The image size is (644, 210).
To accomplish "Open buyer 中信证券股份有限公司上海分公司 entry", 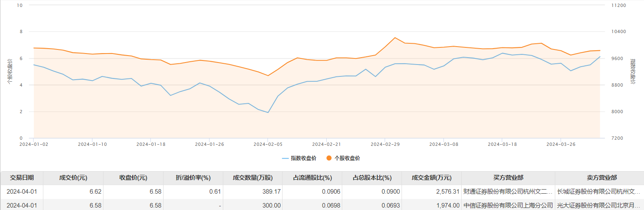I will pos(507,206).
